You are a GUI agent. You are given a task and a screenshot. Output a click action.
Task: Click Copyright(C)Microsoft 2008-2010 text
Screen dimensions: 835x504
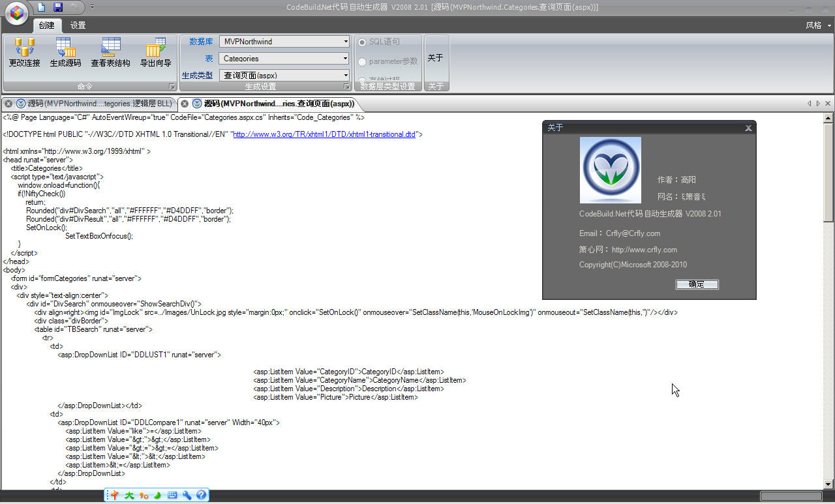click(x=633, y=265)
